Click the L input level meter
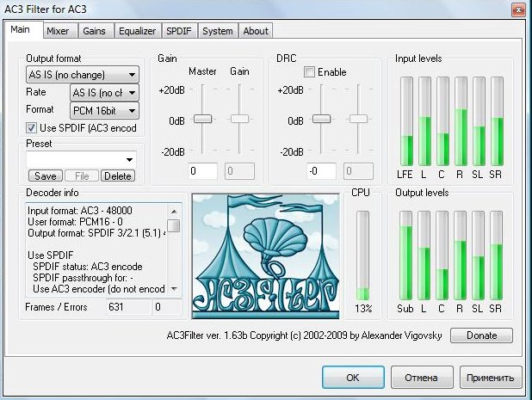Image resolution: width=532 pixels, height=400 pixels. click(424, 121)
